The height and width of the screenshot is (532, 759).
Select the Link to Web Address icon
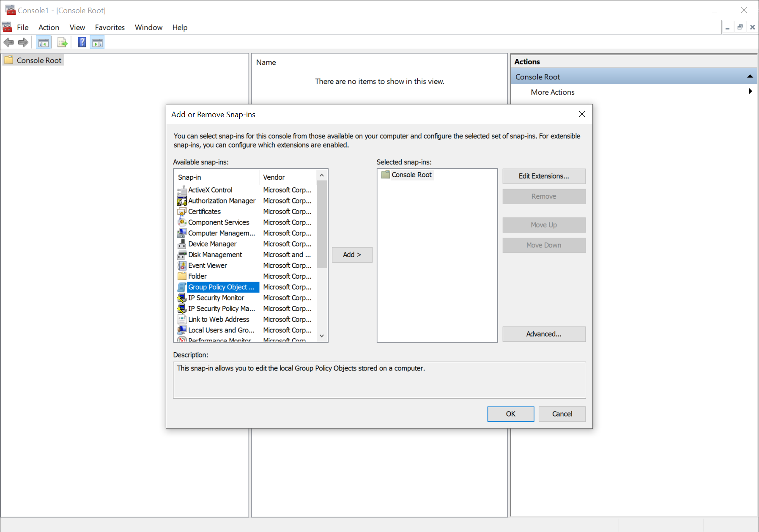click(x=182, y=319)
